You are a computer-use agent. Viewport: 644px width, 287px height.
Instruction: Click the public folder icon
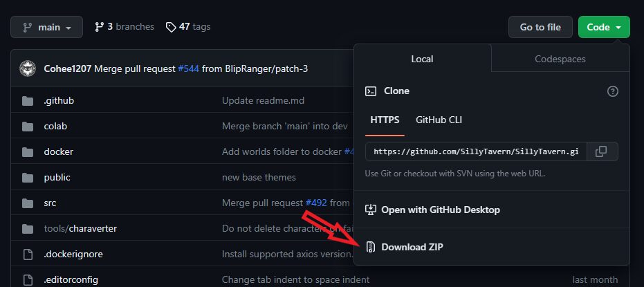pos(28,177)
